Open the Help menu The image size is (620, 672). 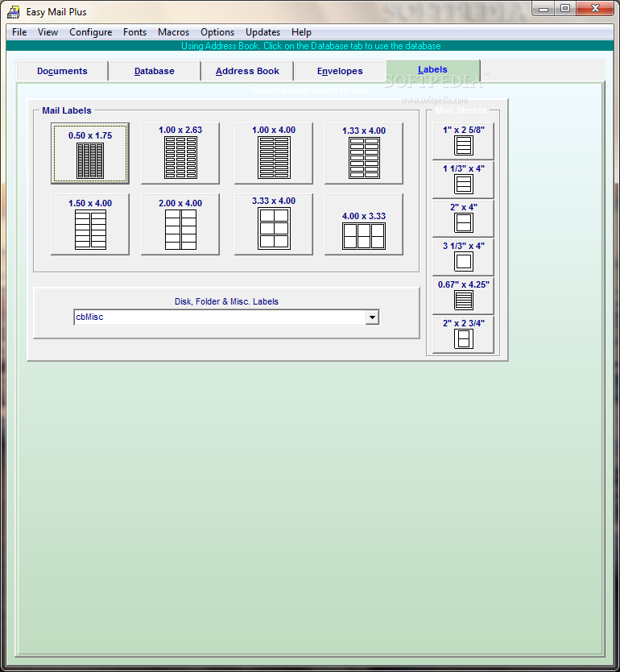coord(301,32)
